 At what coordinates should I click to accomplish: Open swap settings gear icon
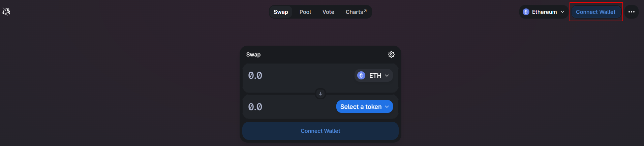[x=391, y=54]
